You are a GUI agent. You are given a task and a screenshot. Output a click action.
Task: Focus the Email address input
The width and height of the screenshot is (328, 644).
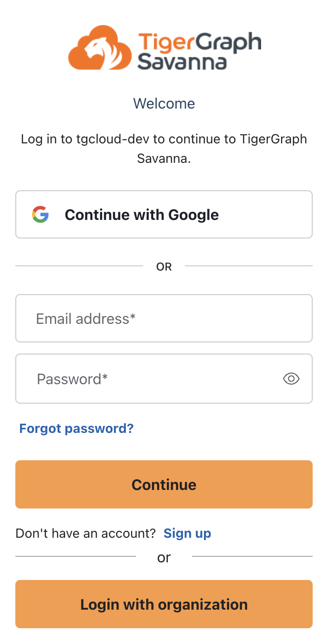pyautogui.click(x=164, y=318)
